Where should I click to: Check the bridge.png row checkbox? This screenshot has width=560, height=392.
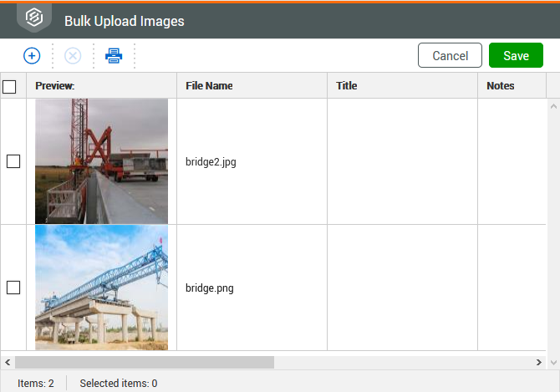pyautogui.click(x=13, y=288)
